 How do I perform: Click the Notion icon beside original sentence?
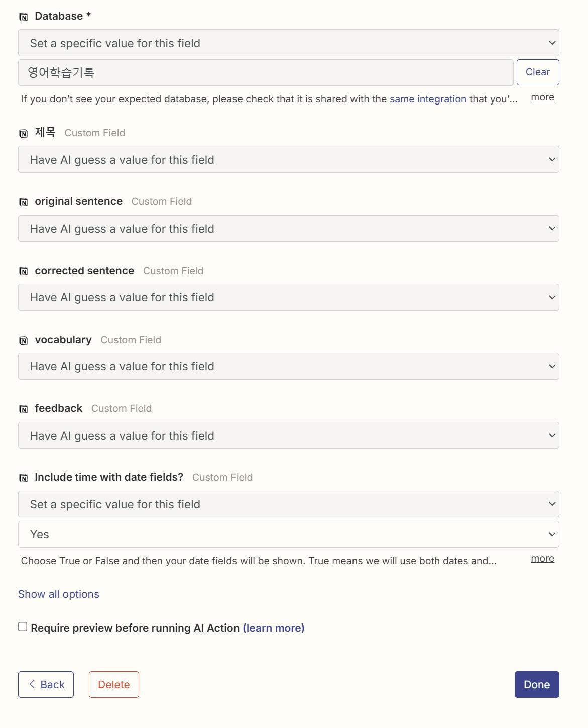click(x=23, y=202)
